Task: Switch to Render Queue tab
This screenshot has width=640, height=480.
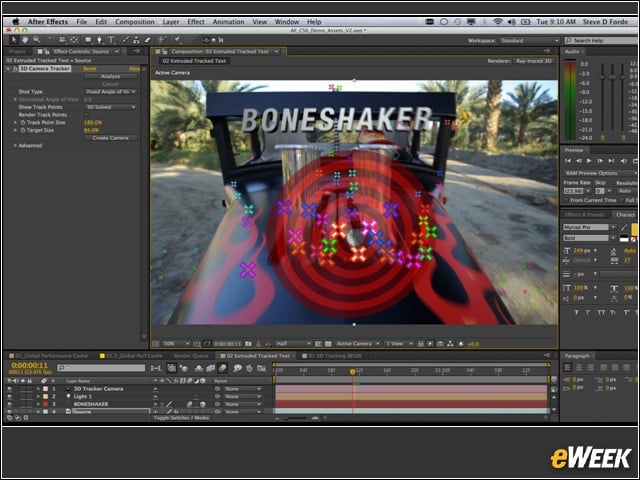Action: 191,356
